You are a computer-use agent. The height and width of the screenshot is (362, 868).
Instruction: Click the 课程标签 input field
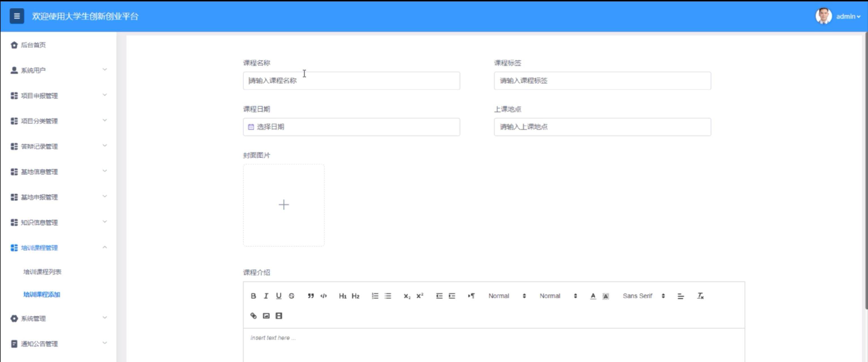(602, 81)
